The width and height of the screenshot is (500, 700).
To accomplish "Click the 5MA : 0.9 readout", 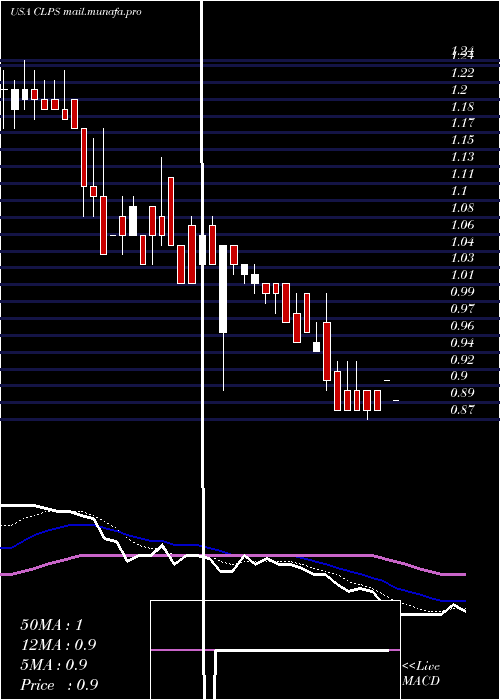I will point(54,665).
